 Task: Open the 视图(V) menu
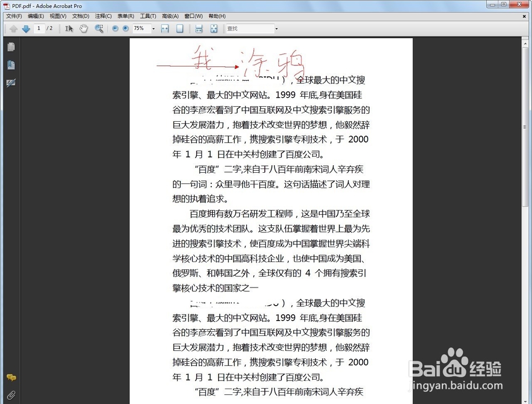pos(58,16)
